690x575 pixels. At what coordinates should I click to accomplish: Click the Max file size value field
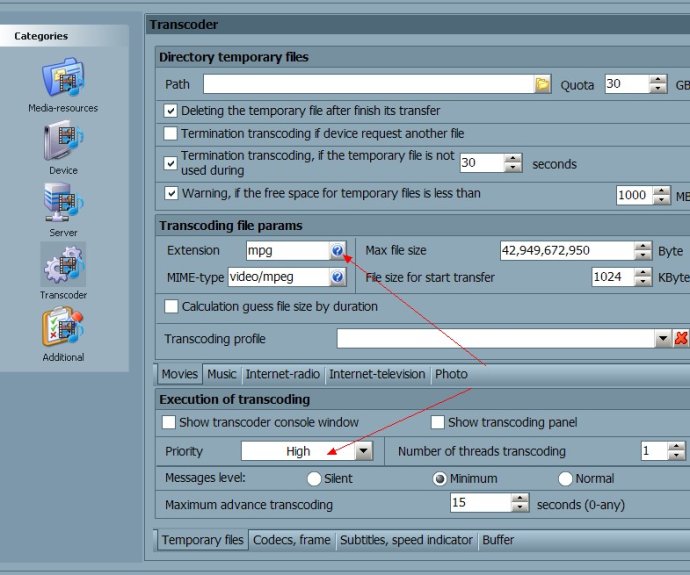click(x=567, y=251)
